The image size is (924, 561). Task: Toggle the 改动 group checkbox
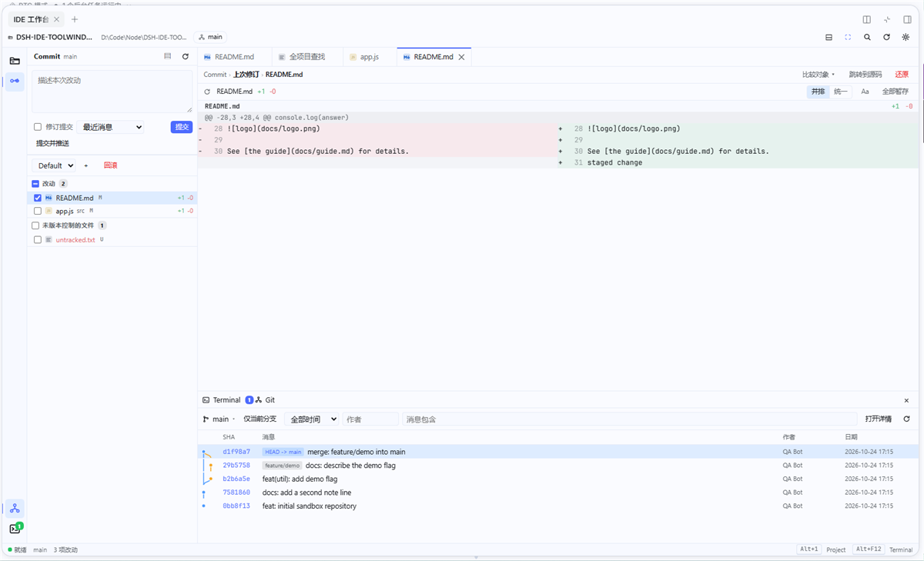click(35, 184)
